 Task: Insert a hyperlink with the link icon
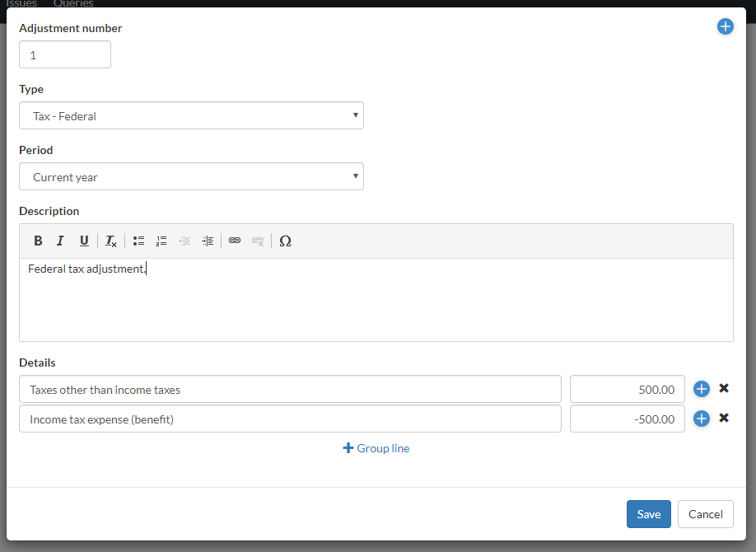coord(235,241)
